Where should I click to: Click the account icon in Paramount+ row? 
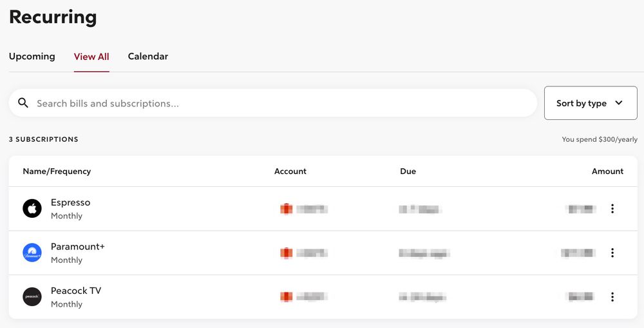click(x=286, y=253)
